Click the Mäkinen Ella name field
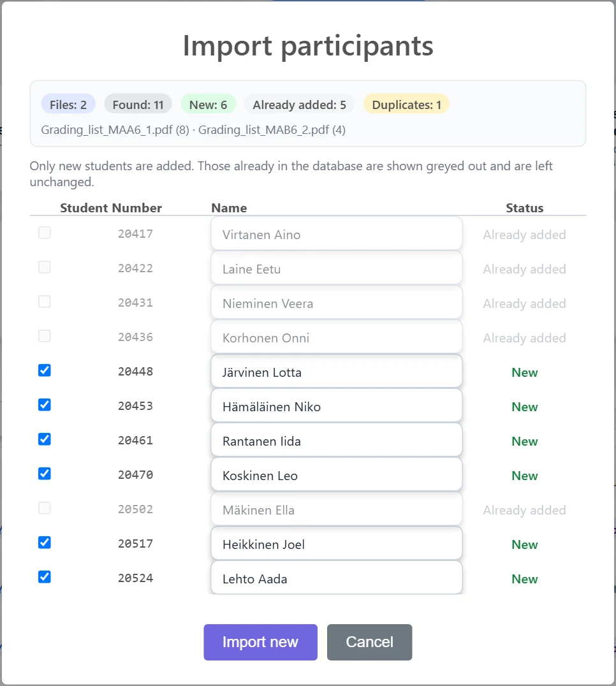Viewport: 616px width, 686px height. (x=337, y=509)
